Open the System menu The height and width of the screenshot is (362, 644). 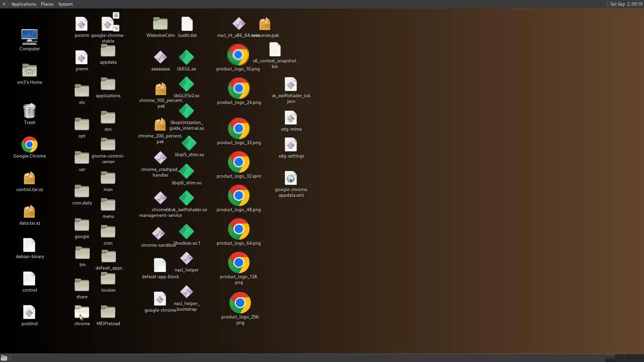[65, 4]
